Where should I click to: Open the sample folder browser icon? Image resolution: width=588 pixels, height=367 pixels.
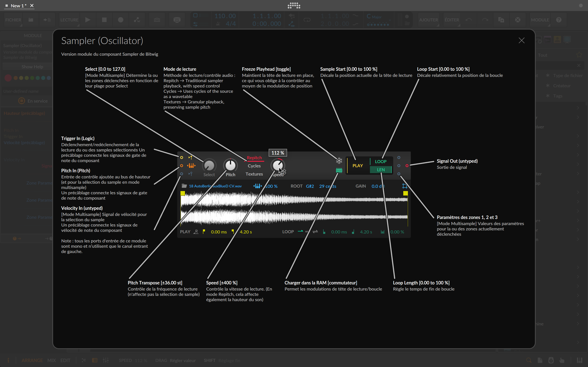coord(184,186)
